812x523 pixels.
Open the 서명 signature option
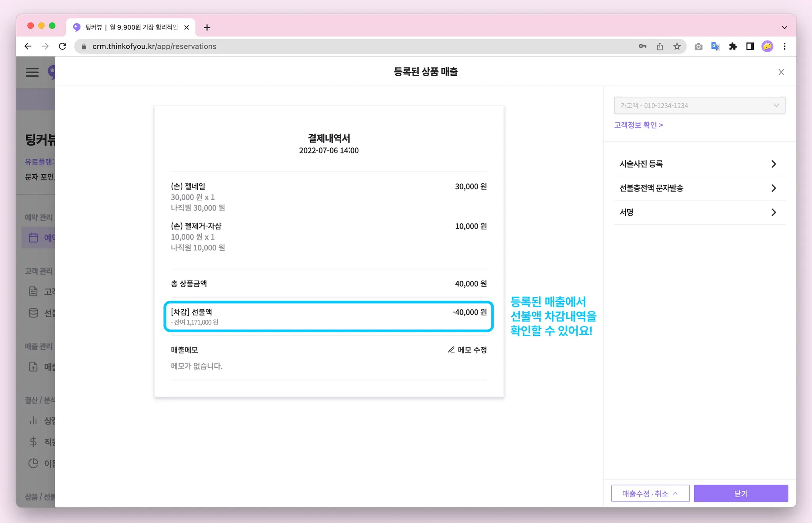coord(699,212)
